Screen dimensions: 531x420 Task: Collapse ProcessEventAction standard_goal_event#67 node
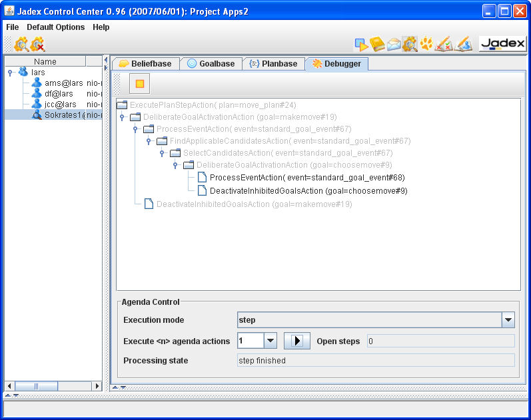click(135, 129)
